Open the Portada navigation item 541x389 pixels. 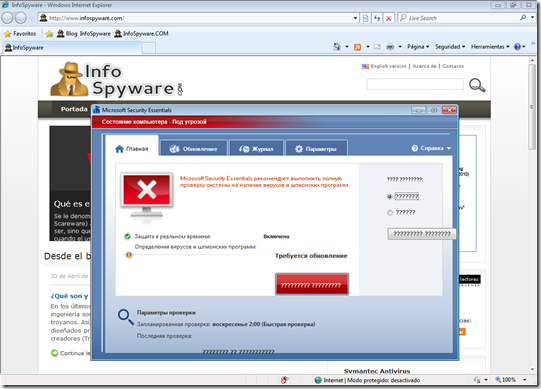(x=74, y=109)
